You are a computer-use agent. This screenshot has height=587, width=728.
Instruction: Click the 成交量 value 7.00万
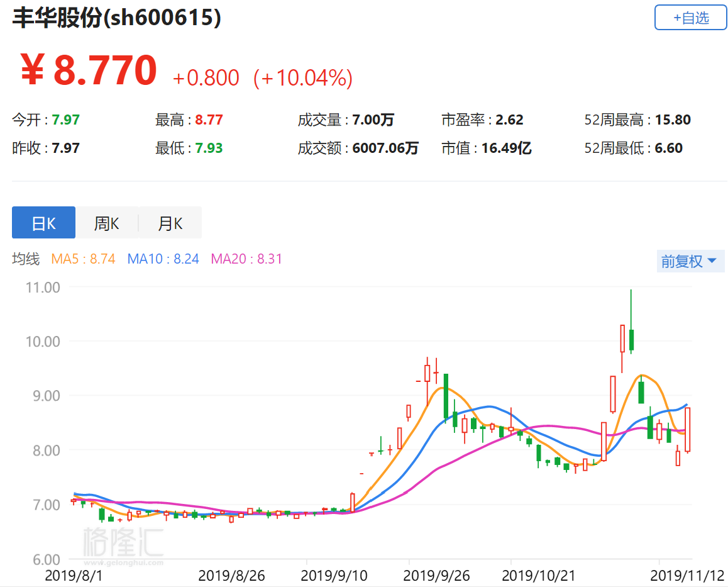(x=373, y=120)
